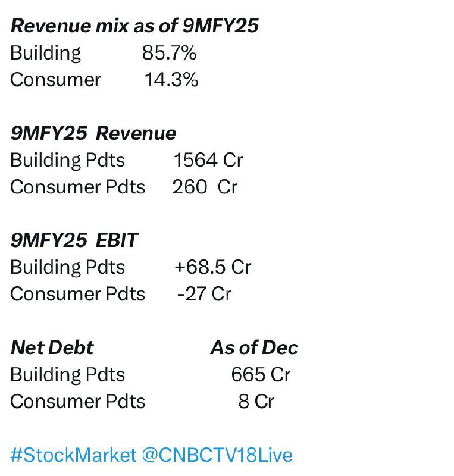The image size is (454, 476).
Task: Select the '9MFY25 Revenue' heading
Action: (x=93, y=133)
